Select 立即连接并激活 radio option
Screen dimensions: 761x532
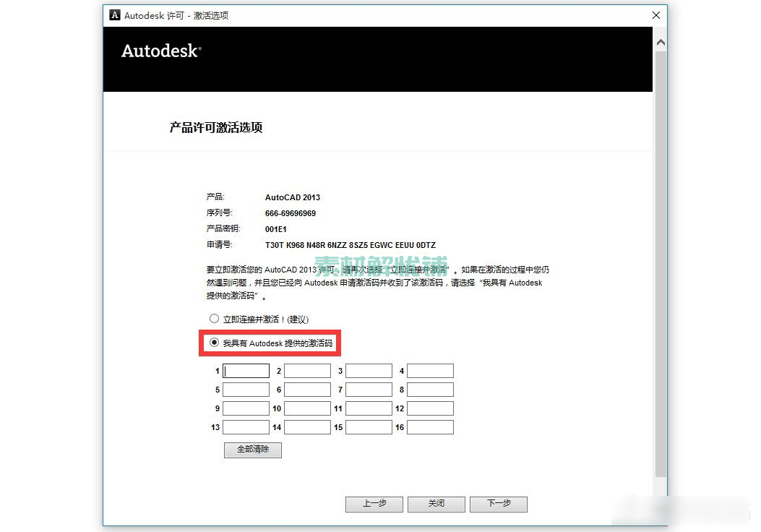point(214,319)
